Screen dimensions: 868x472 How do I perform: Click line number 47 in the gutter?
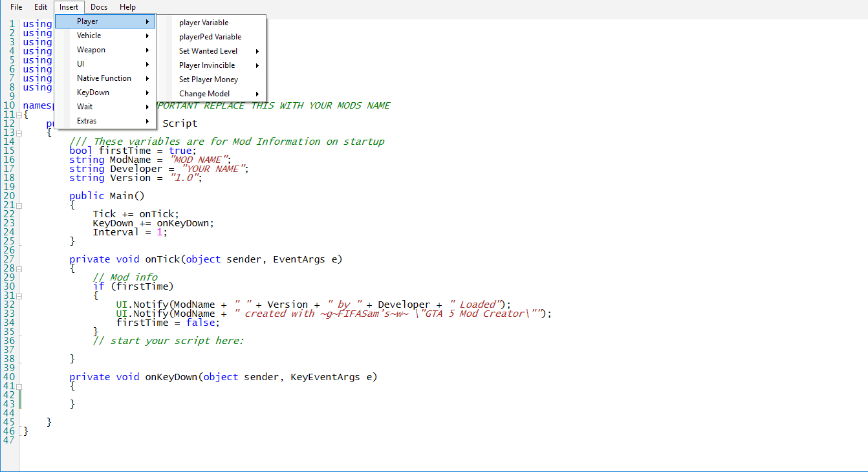[9, 440]
